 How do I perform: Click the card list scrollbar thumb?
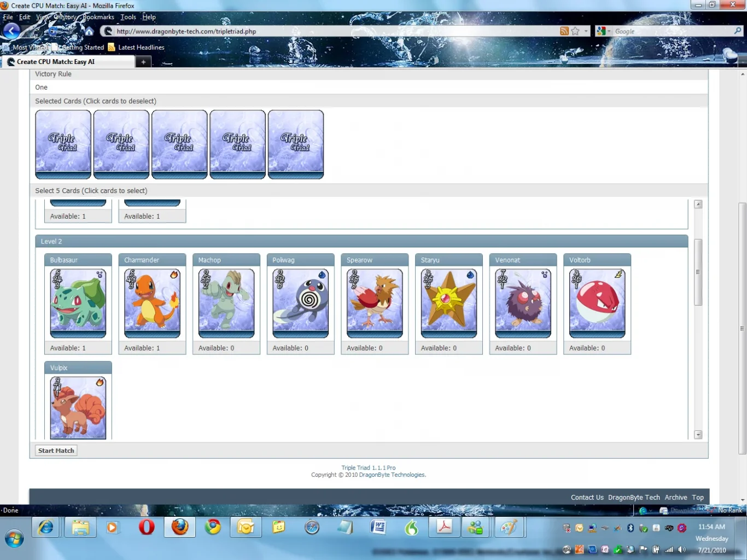click(698, 272)
